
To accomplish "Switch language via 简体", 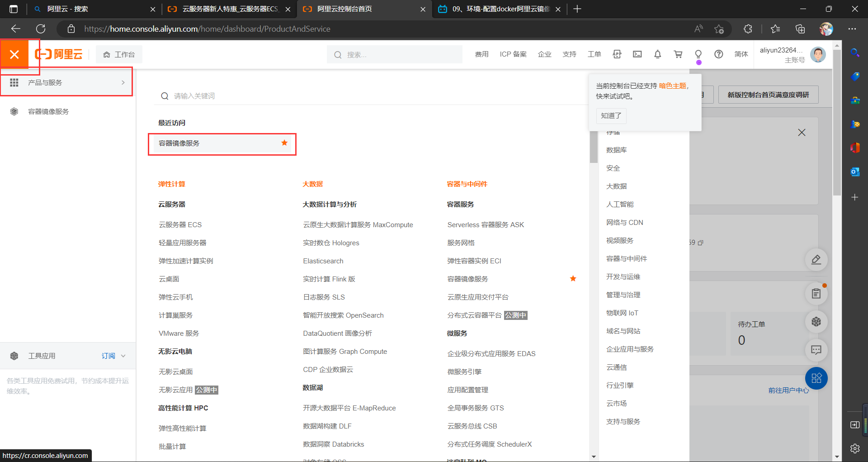I will coord(741,54).
